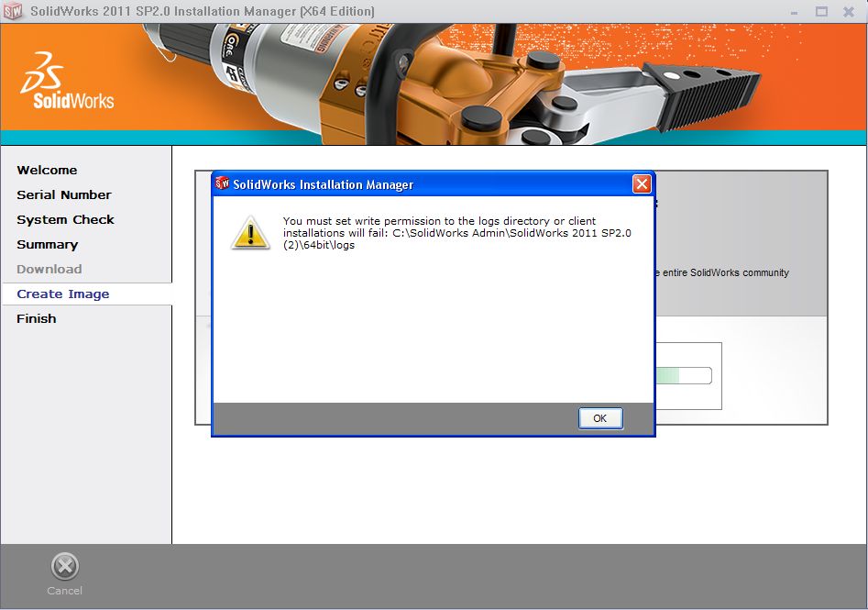Minimize the Installation Manager window
The image size is (868, 610).
pyautogui.click(x=795, y=12)
